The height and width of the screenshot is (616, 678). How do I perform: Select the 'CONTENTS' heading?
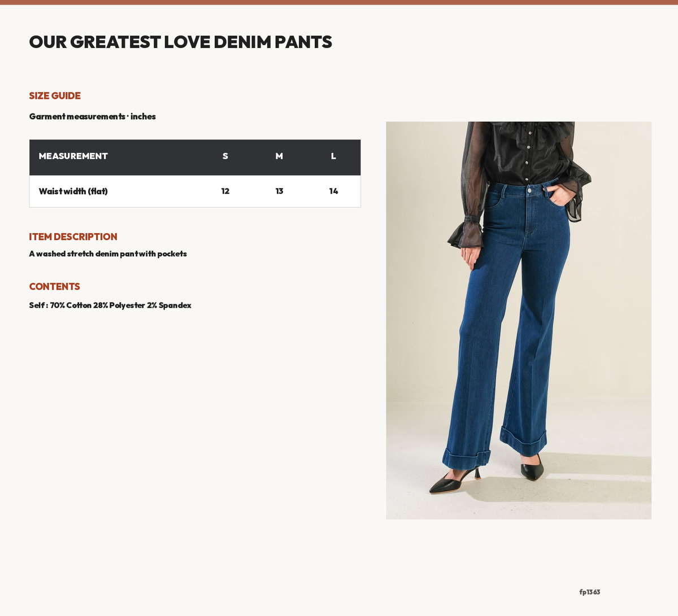click(54, 287)
